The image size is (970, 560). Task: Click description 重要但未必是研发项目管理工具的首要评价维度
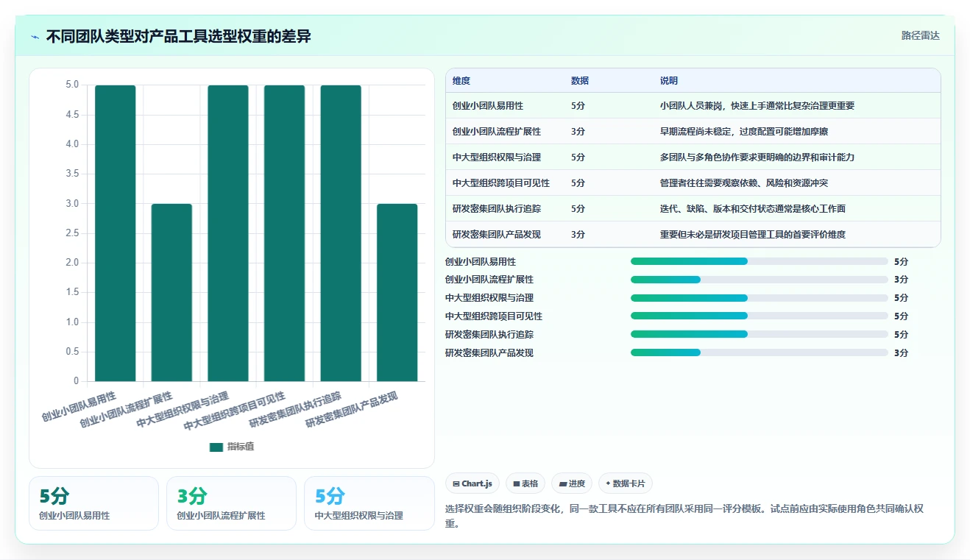tap(753, 235)
